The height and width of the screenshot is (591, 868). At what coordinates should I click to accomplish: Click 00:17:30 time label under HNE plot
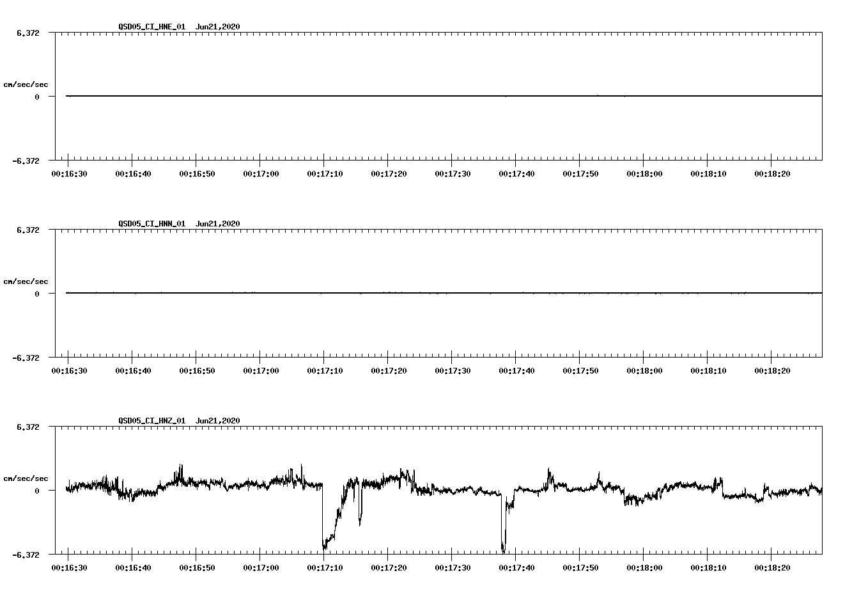tap(453, 174)
